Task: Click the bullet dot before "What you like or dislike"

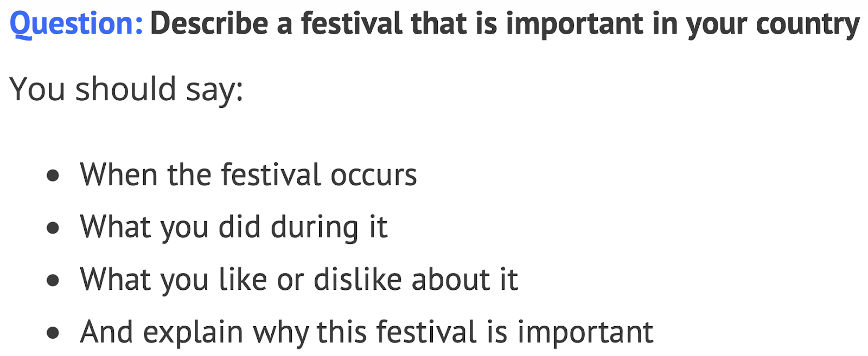Action: (53, 281)
